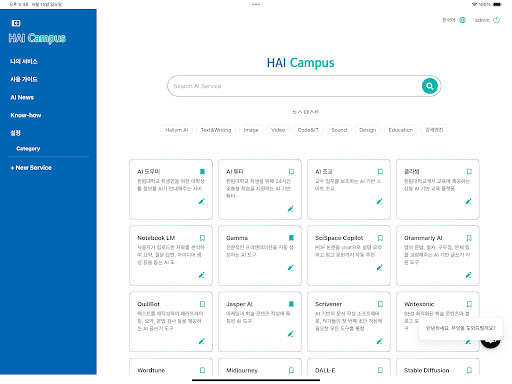Filter by Education category chip
This screenshot has width=512, height=384.
(401, 130)
